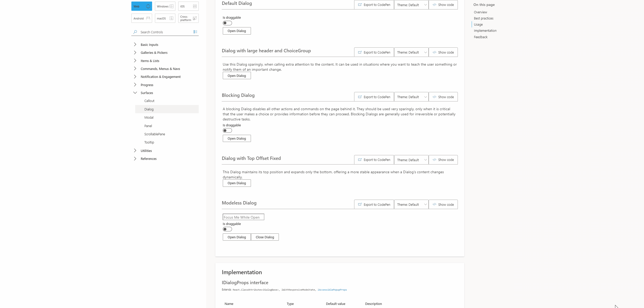644x308 pixels.
Task: Enable Is draggable for Blocking Dialog
Action: [x=227, y=130]
